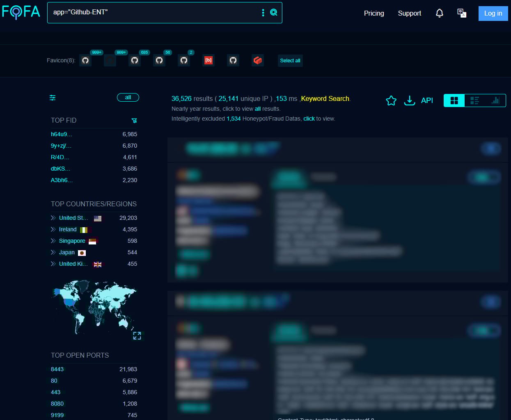The width and height of the screenshot is (511, 420).
Task: Filter by country Ireland
Action: pyautogui.click(x=68, y=229)
